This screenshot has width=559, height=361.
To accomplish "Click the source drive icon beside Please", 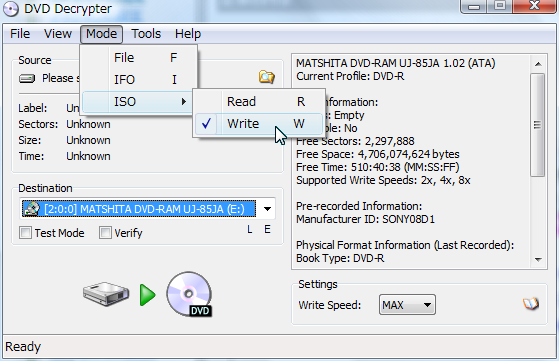I will pyautogui.click(x=27, y=78).
